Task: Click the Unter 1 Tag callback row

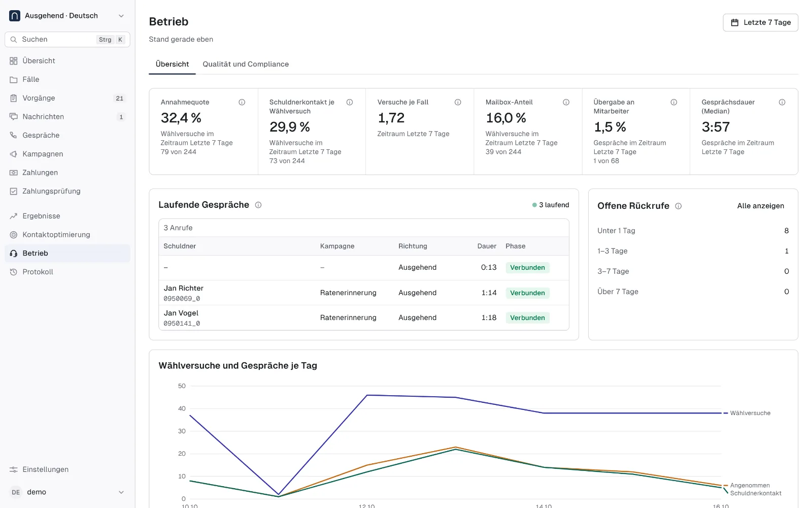Action: tap(693, 231)
